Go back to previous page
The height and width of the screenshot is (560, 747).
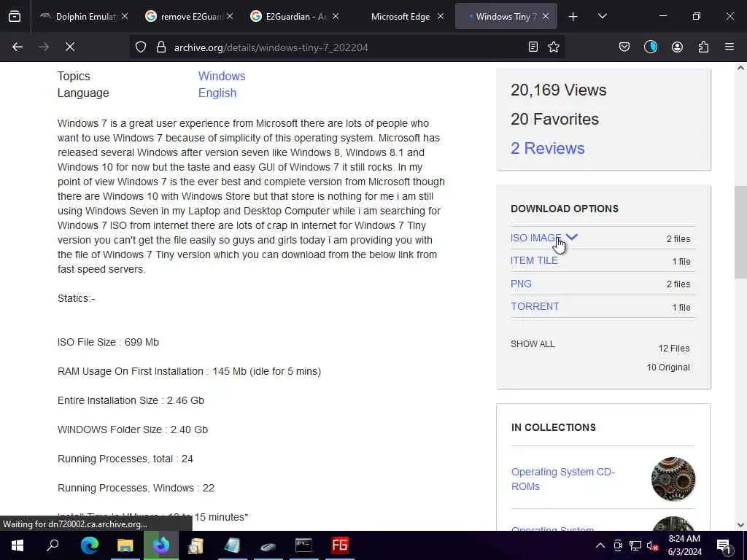tap(18, 47)
